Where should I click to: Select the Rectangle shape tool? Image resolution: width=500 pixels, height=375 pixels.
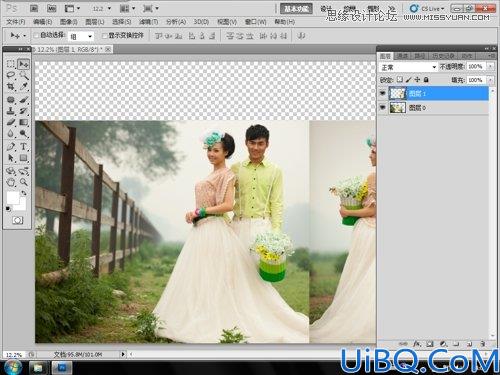[x=23, y=158]
